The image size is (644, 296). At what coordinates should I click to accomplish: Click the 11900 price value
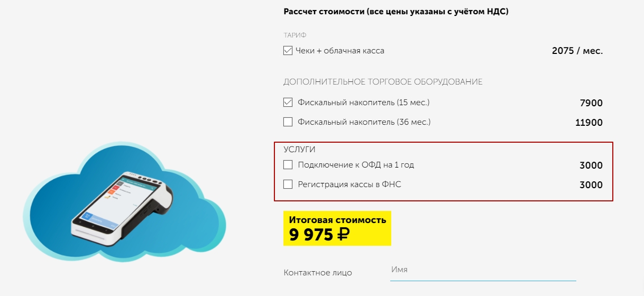click(x=589, y=123)
